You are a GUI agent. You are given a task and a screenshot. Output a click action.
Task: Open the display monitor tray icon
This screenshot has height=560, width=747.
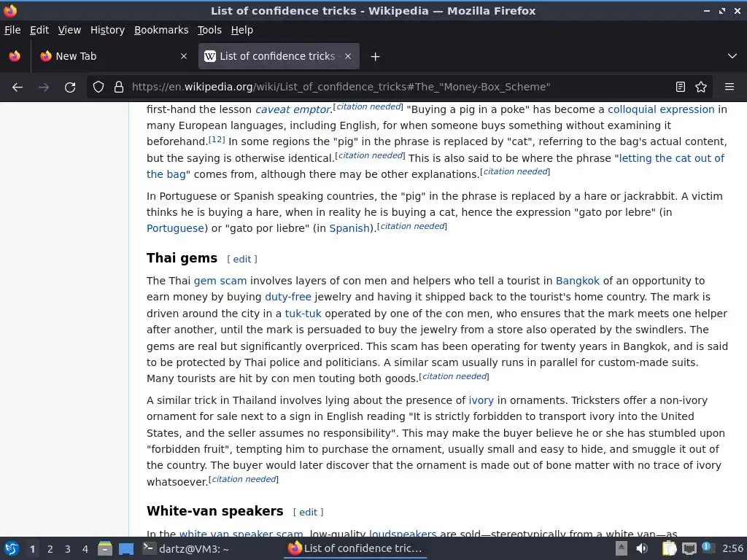tap(689, 548)
